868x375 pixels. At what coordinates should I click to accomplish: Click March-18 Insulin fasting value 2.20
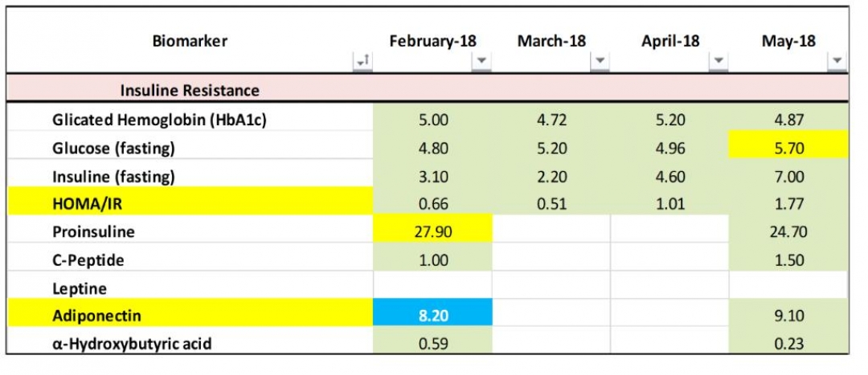(x=551, y=176)
